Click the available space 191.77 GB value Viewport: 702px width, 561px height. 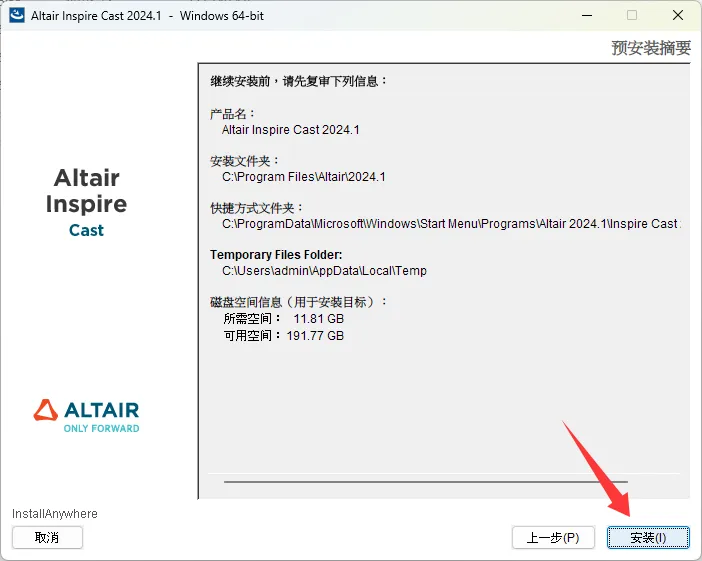[x=315, y=336]
